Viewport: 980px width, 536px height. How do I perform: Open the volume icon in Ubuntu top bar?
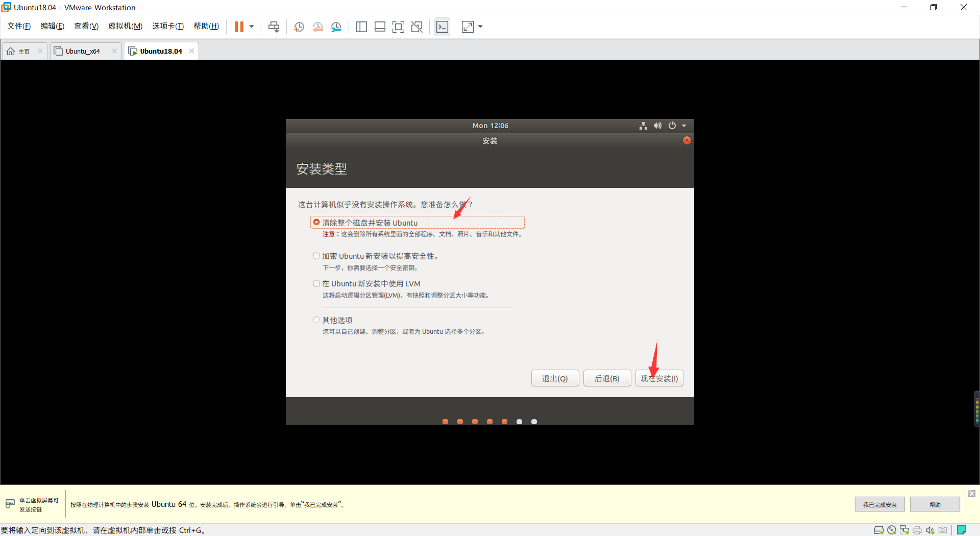coord(657,126)
